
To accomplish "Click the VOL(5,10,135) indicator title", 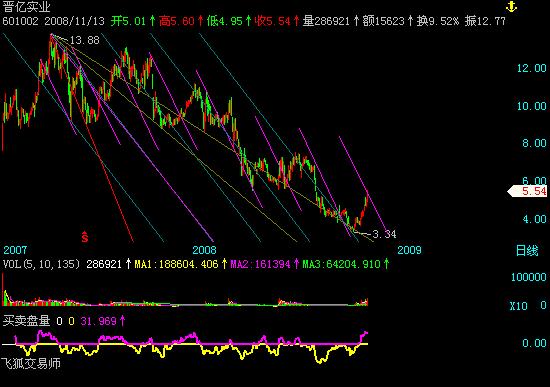I will pos(41,264).
